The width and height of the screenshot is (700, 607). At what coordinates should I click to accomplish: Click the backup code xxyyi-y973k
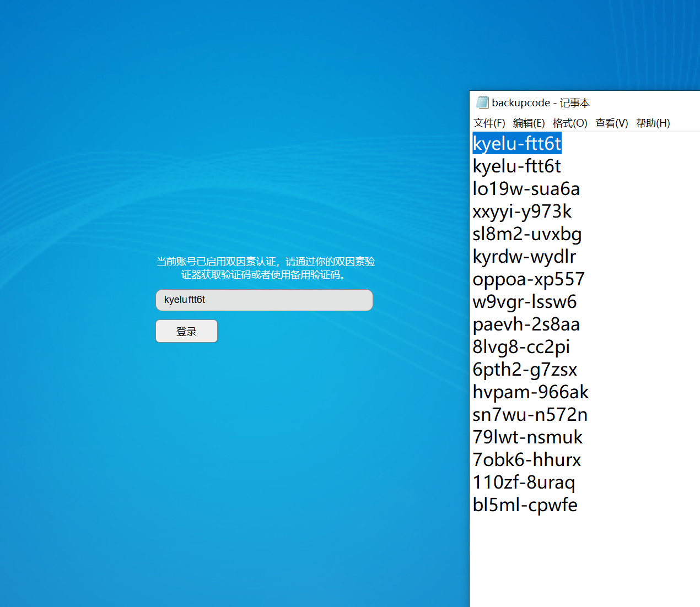(x=522, y=211)
